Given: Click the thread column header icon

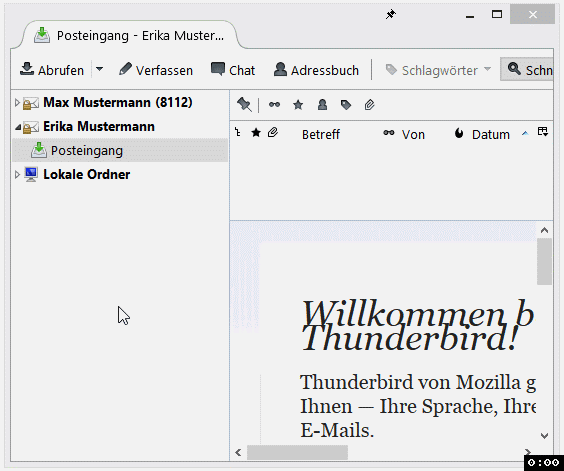Looking at the screenshot, I should coord(237,132).
